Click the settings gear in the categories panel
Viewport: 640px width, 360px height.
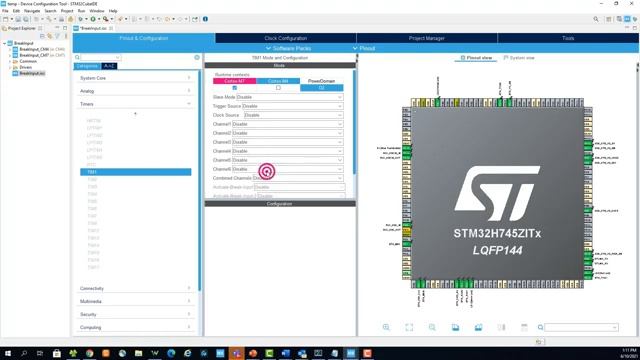point(197,58)
